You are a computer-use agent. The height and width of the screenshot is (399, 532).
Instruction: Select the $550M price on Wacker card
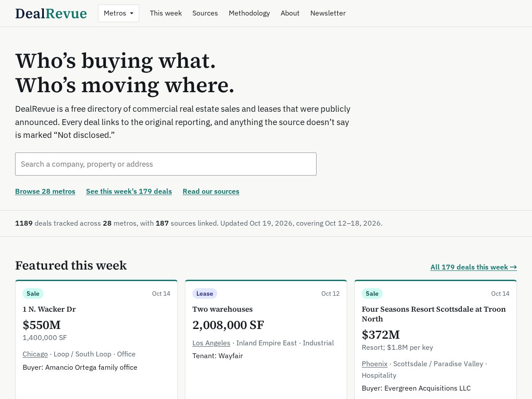click(x=42, y=325)
